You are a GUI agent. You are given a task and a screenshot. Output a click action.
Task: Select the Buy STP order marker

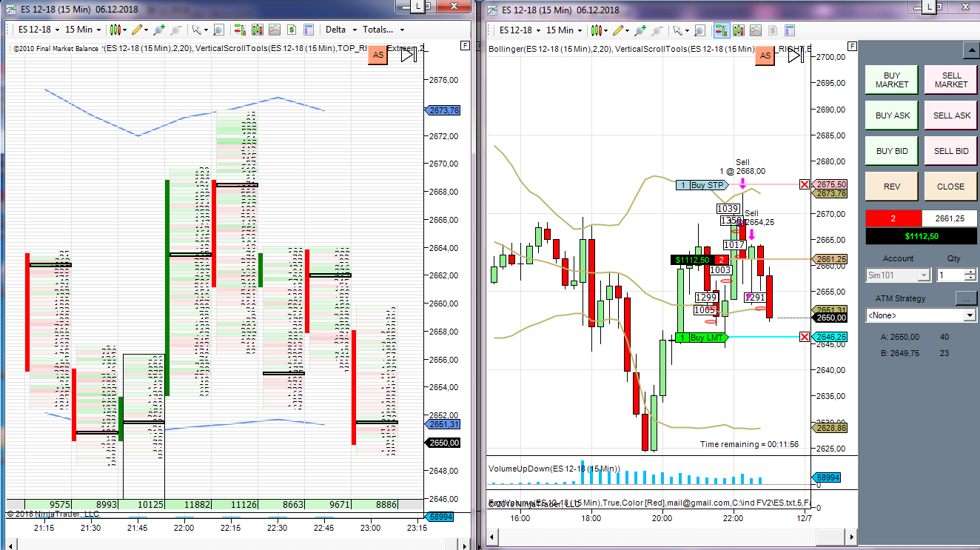tap(702, 185)
